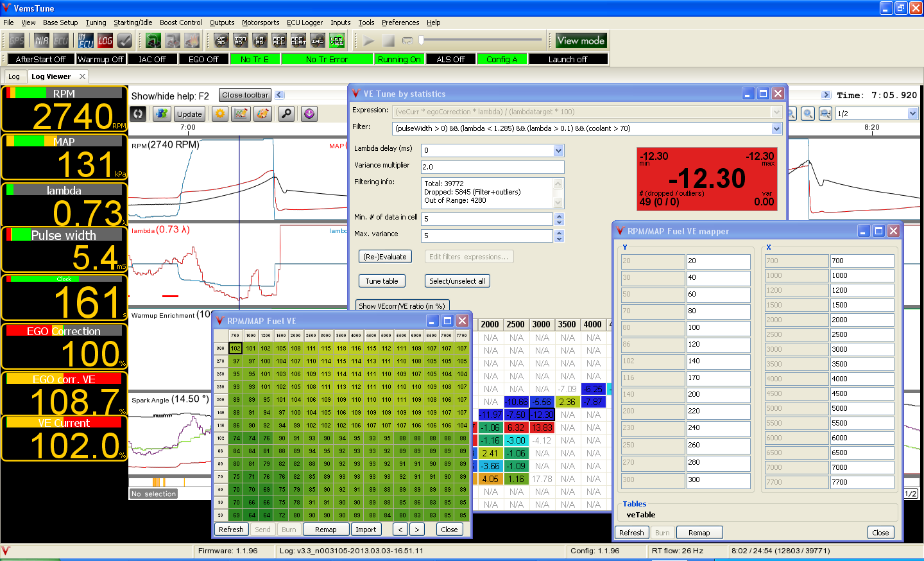
Task: Click Refresh in RPM/MAP Fuel VE mapper
Action: 631,533
